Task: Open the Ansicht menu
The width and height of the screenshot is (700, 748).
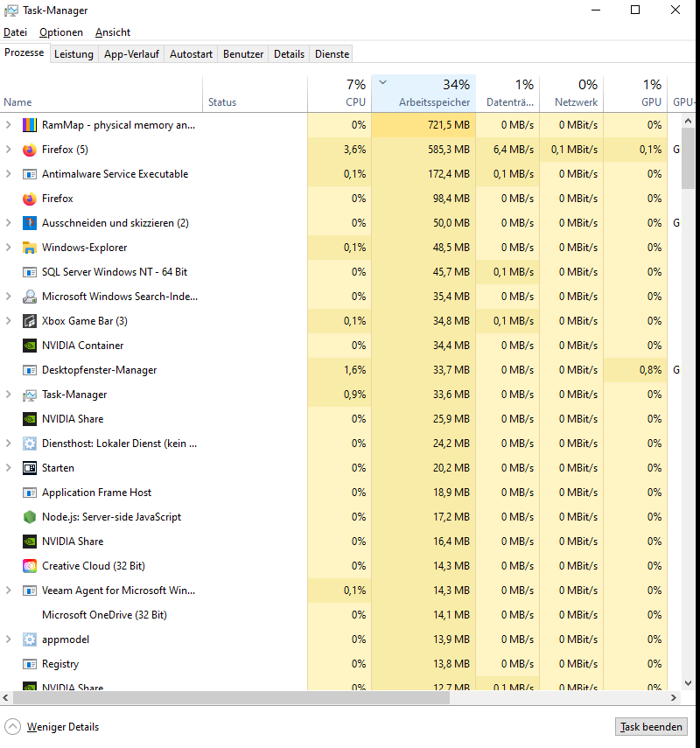Action: pyautogui.click(x=113, y=32)
